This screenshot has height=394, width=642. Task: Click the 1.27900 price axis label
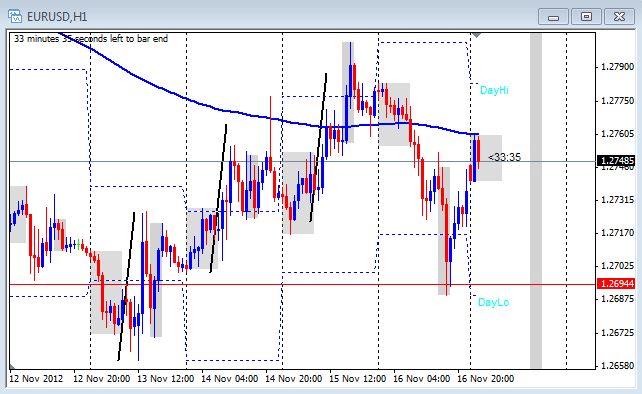[x=617, y=66]
